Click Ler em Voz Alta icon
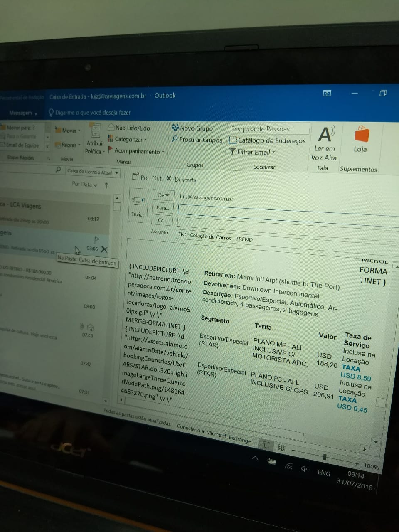This screenshot has height=532, width=399. (x=325, y=134)
